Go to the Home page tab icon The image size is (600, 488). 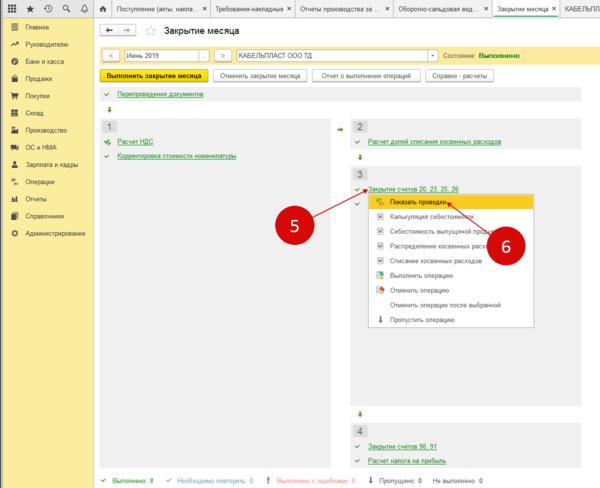[103, 9]
